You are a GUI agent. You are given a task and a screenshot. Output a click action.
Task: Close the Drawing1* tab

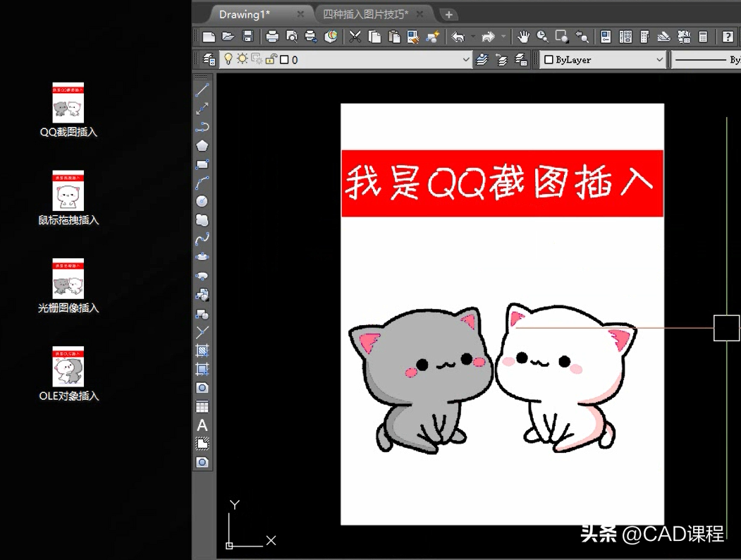(300, 15)
